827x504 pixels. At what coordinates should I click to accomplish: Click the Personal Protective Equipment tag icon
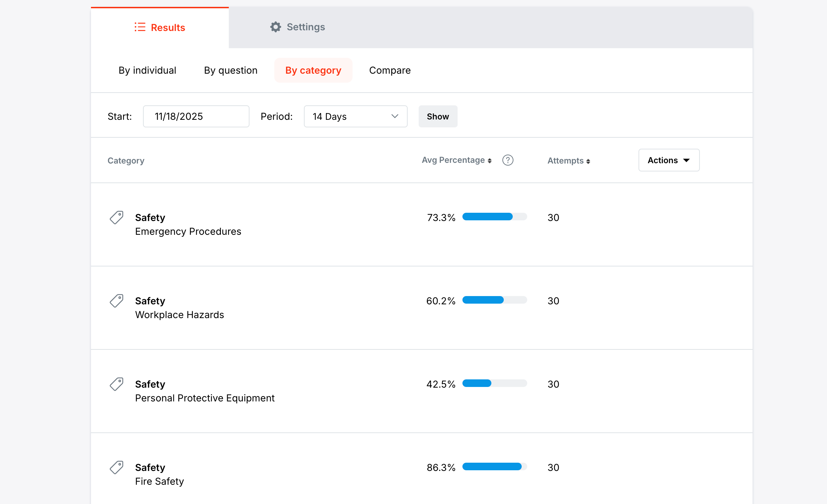click(x=116, y=384)
